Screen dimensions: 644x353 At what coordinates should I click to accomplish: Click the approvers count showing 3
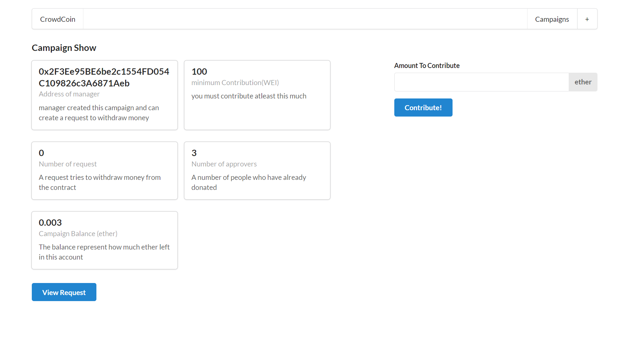click(x=194, y=153)
